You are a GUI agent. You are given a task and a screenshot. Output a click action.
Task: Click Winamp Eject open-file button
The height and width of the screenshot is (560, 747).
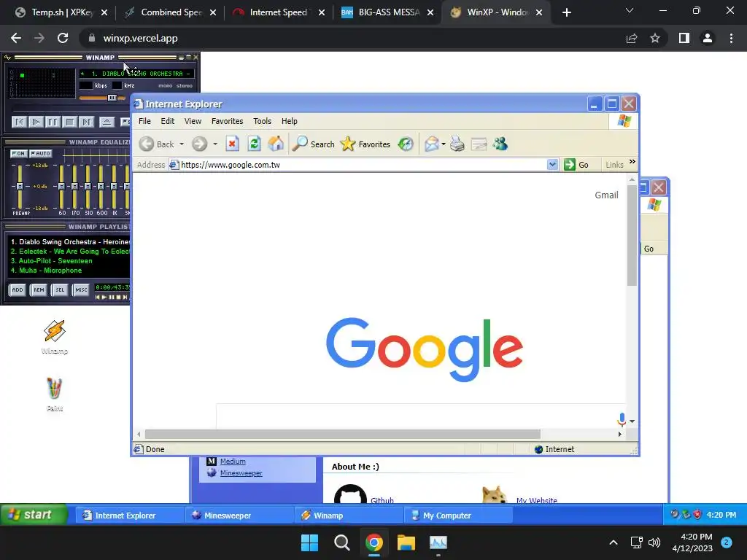coord(107,122)
